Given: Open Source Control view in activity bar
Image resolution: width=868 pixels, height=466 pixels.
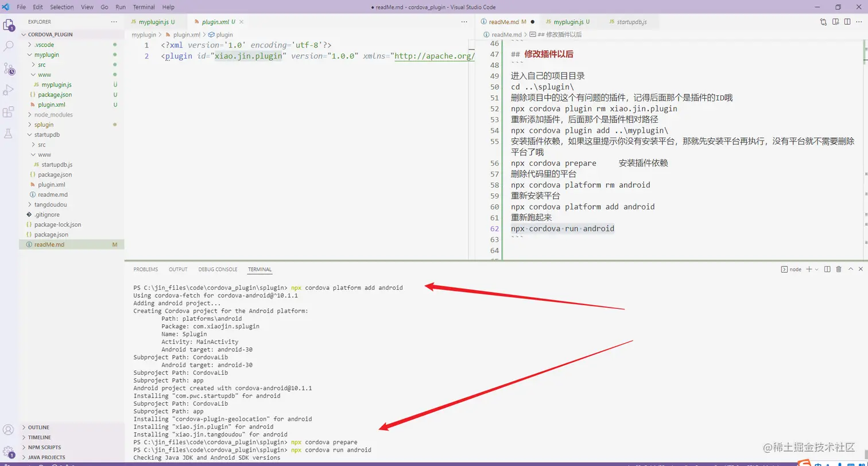Looking at the screenshot, I should click(9, 68).
